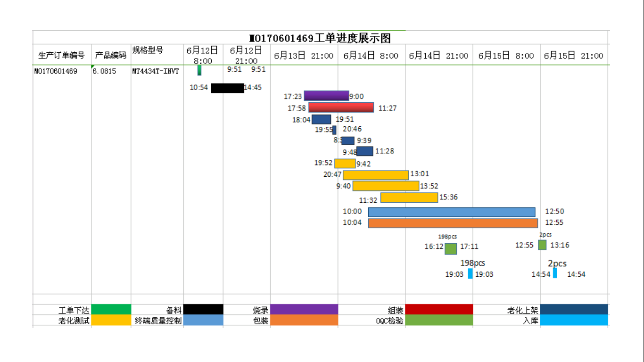Click the 6月15日 21:00 date header
Viewport: 644px width, 362px height.
[x=573, y=56]
